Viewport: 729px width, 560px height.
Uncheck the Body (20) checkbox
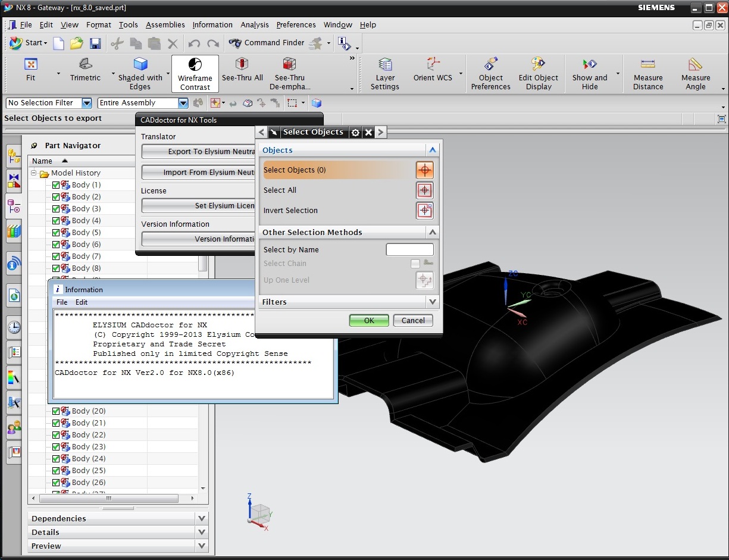pyautogui.click(x=56, y=411)
